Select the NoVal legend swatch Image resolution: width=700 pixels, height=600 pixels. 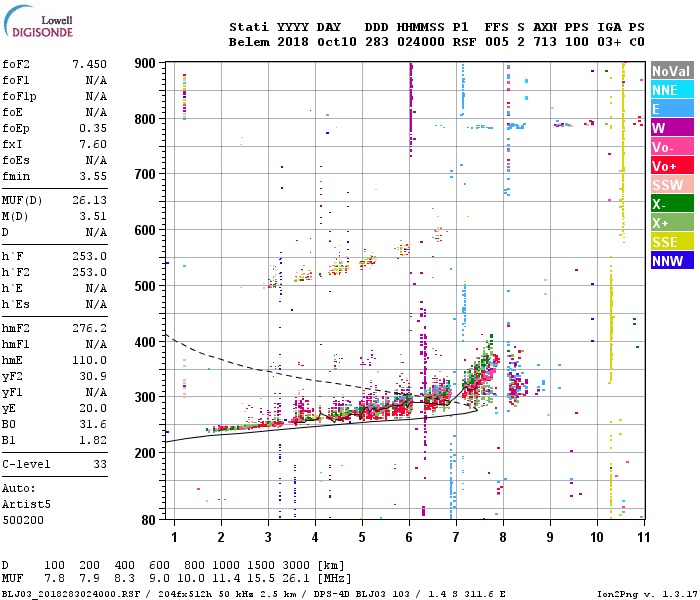[672, 71]
